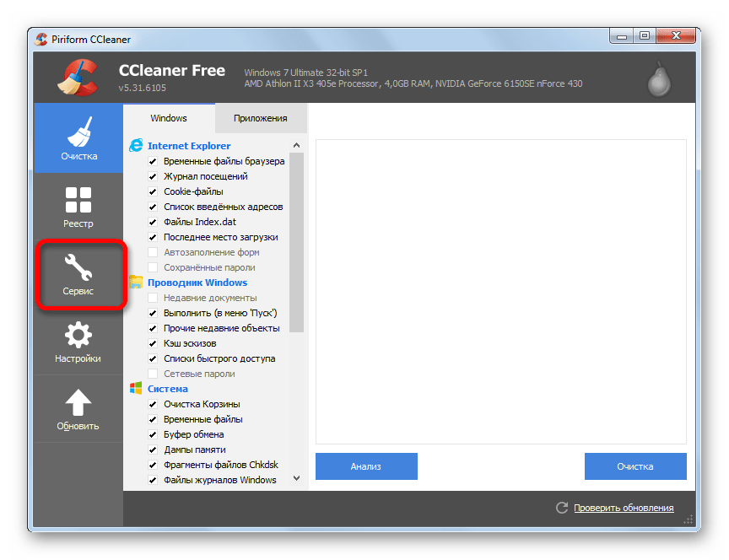Screen dimensions: 729x560
Task: Click the up arrow above the options scrollbar
Action: point(296,145)
